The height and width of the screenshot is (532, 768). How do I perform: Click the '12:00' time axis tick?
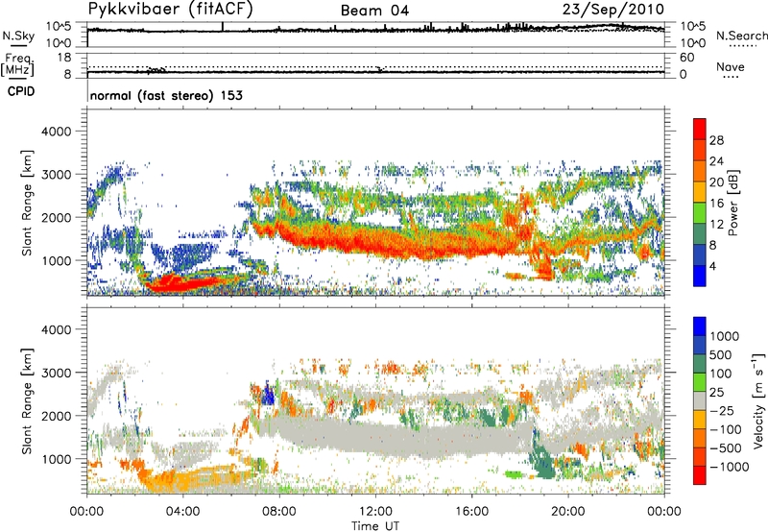tap(375, 512)
